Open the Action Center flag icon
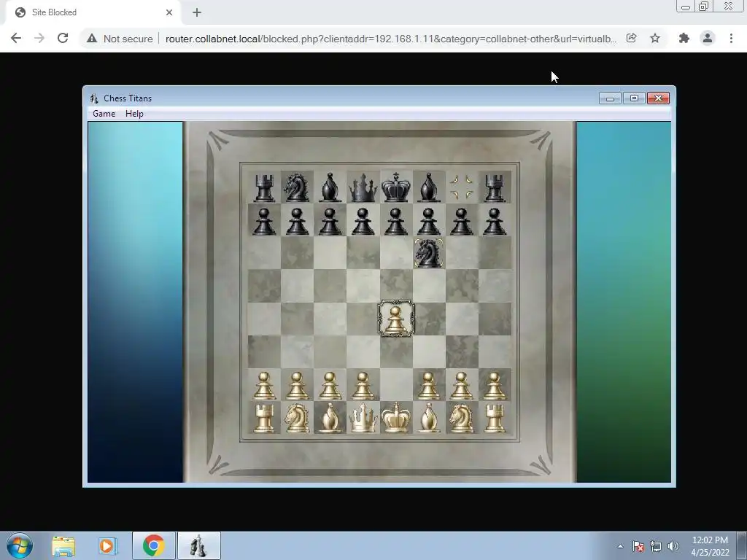This screenshot has width=747, height=560. tap(638, 546)
